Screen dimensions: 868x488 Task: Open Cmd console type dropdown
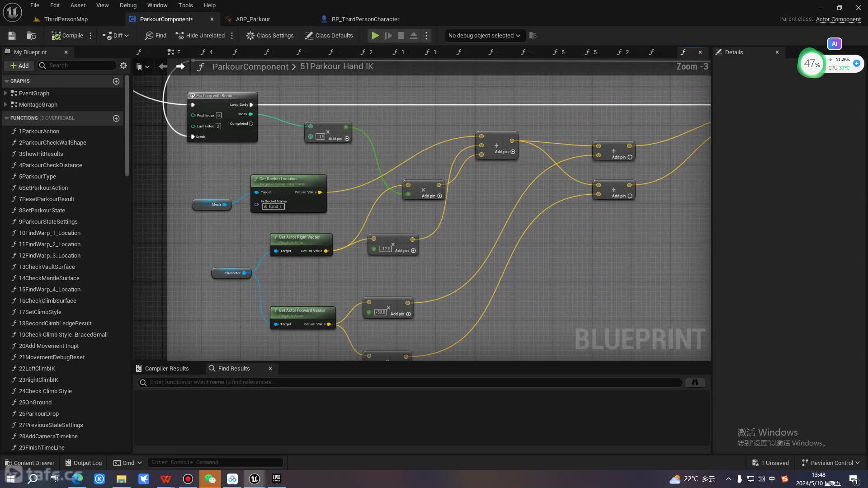(128, 463)
